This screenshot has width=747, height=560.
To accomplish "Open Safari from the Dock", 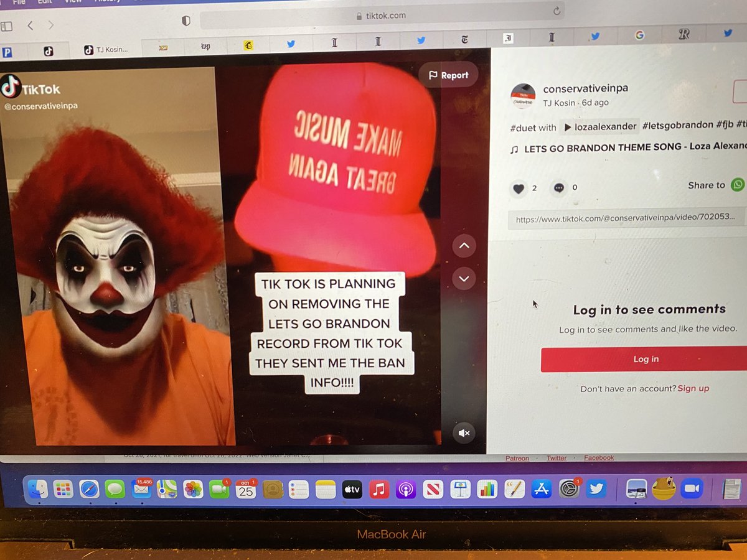I will pos(89,490).
